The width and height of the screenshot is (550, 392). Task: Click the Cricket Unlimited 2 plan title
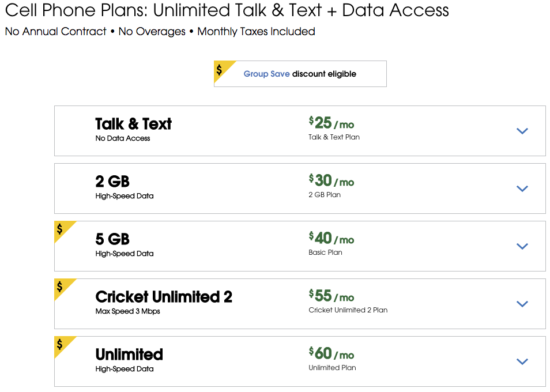[163, 296]
